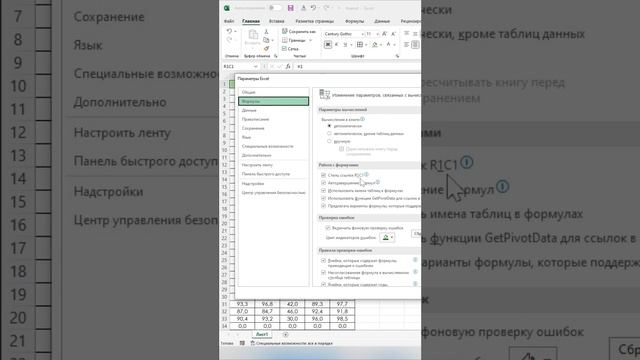Click the Paste clipboard icon in the ribbon
The image size is (640, 360).
(x=253, y=35)
